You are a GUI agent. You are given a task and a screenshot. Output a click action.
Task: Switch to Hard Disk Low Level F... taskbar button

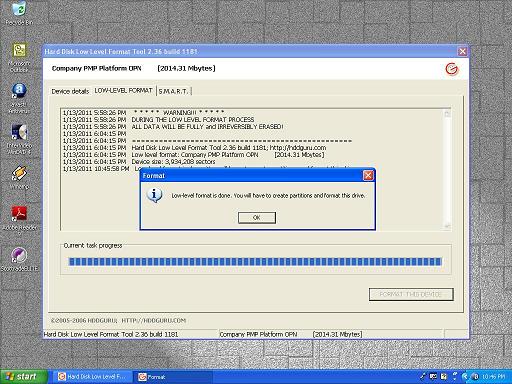coord(92,377)
